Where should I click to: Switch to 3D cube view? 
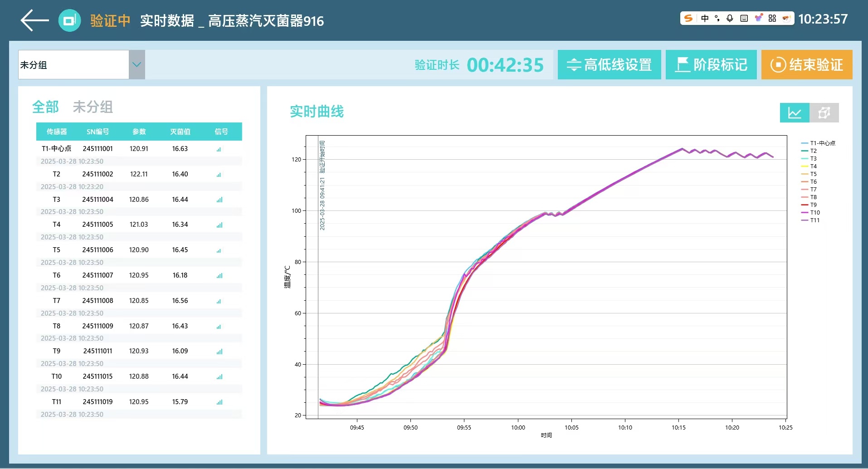tap(824, 112)
